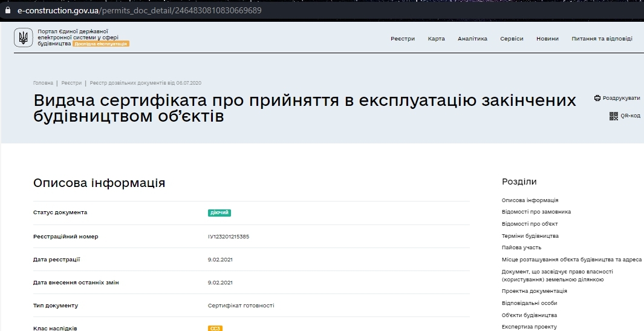Click the Ukrainian trident portal logo
This screenshot has width=644, height=331.
(x=24, y=38)
